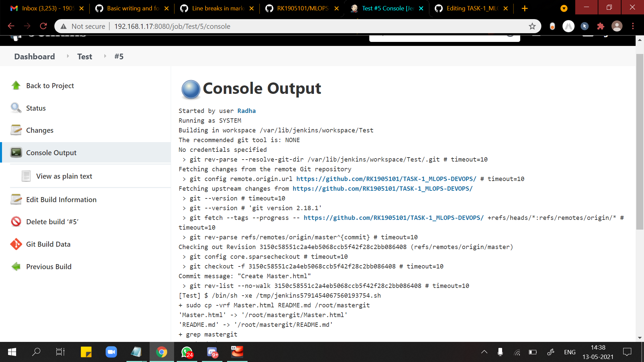
Task: Open Task View from the taskbar
Action: [x=60, y=352]
